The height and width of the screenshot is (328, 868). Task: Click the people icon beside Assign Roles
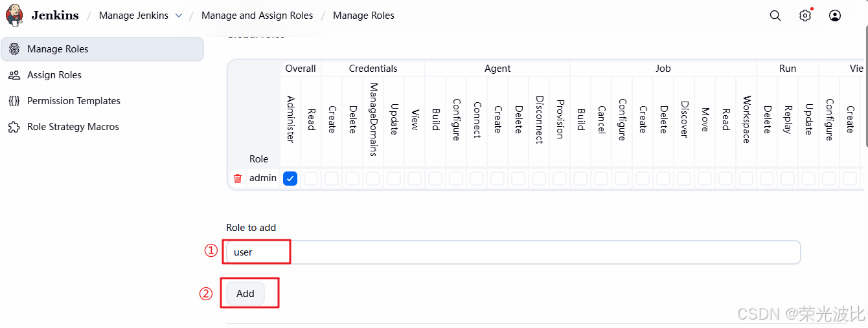(x=14, y=75)
